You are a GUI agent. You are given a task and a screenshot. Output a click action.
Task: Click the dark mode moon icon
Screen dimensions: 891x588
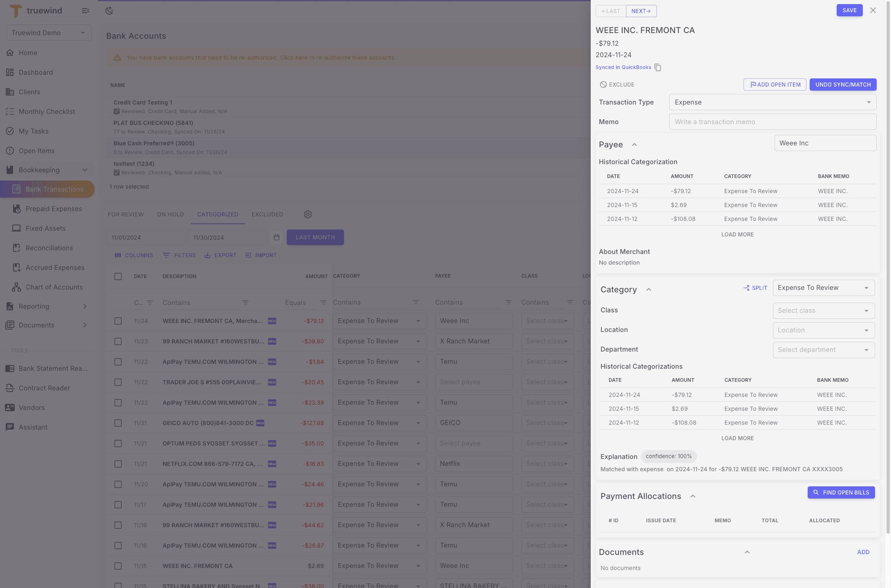point(109,11)
